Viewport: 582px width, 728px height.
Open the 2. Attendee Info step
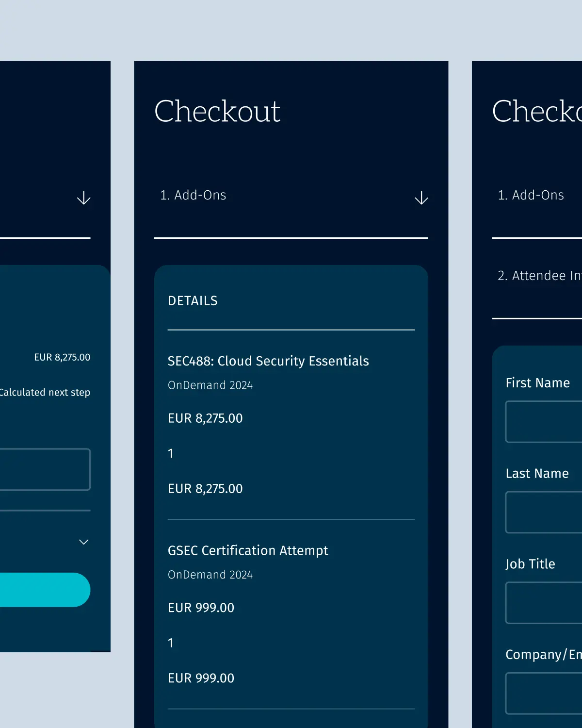538,276
